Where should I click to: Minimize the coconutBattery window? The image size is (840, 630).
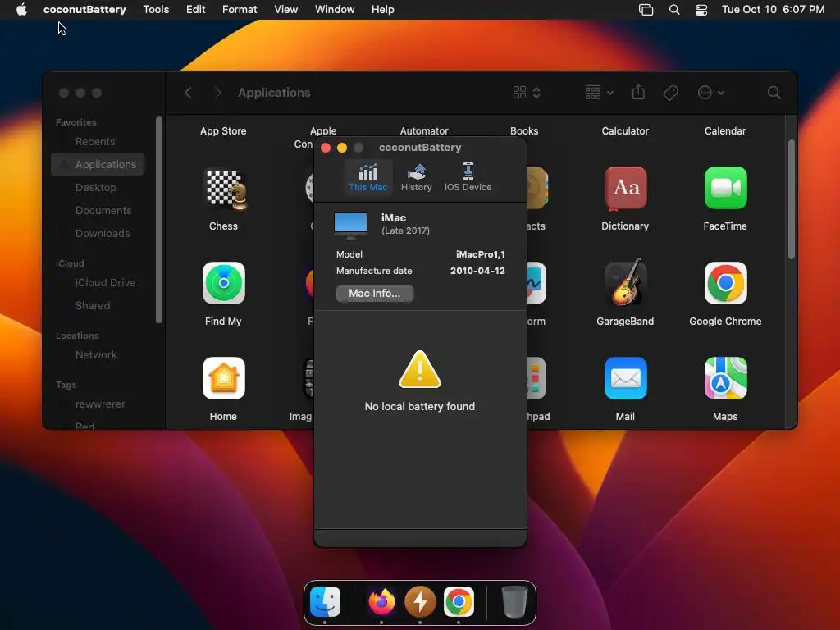342,148
